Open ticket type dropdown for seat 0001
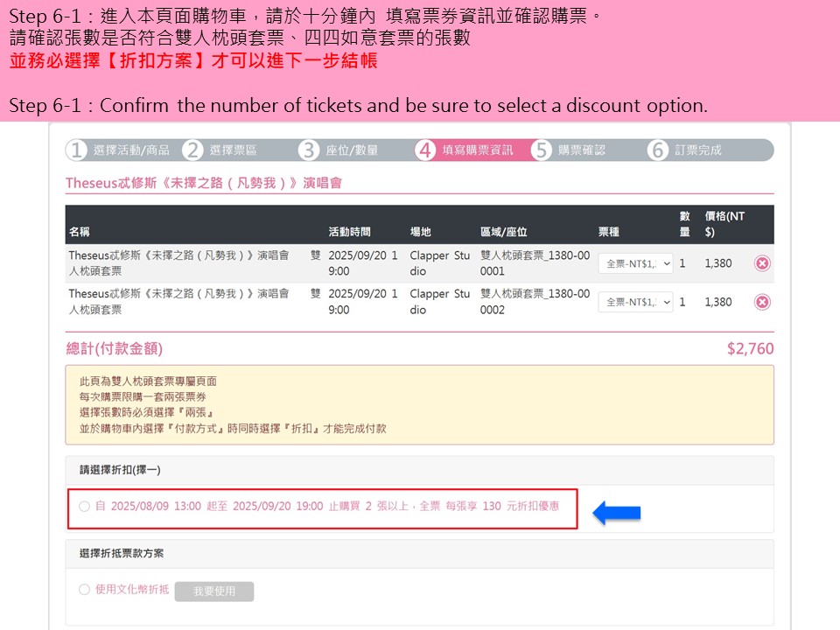Screen dimensions: 840x630 [x=635, y=263]
